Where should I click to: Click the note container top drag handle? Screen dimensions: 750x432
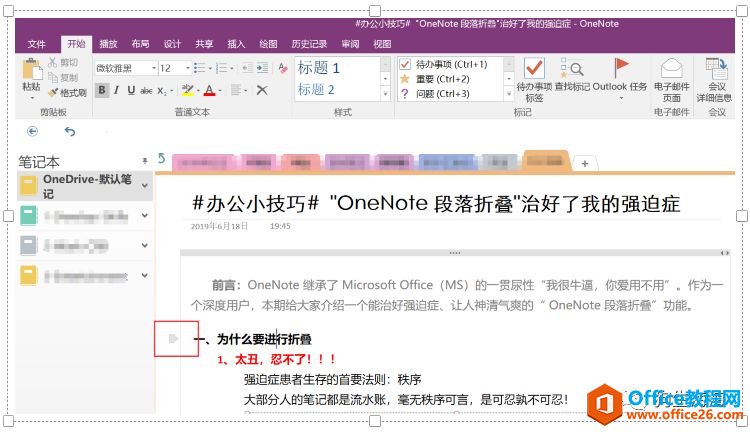coord(455,253)
